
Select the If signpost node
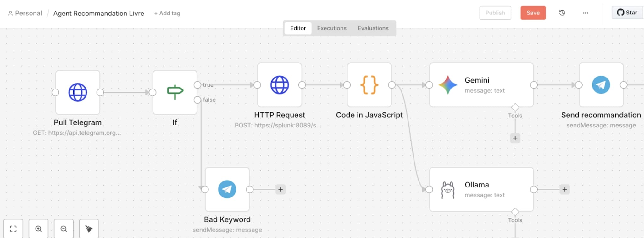(x=175, y=92)
